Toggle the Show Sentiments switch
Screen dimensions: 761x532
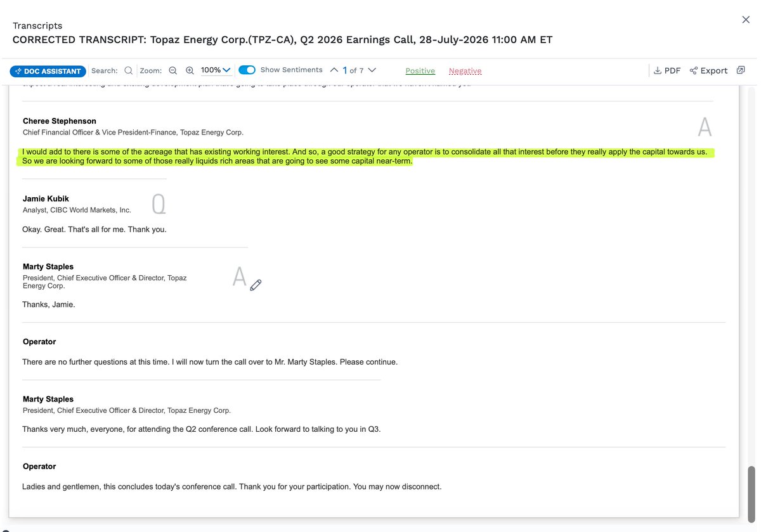tap(247, 70)
